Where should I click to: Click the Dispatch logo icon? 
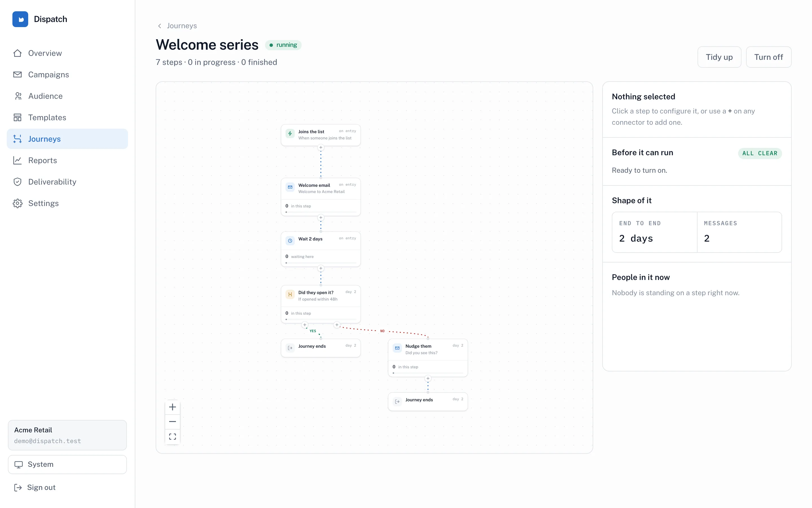[x=20, y=19]
